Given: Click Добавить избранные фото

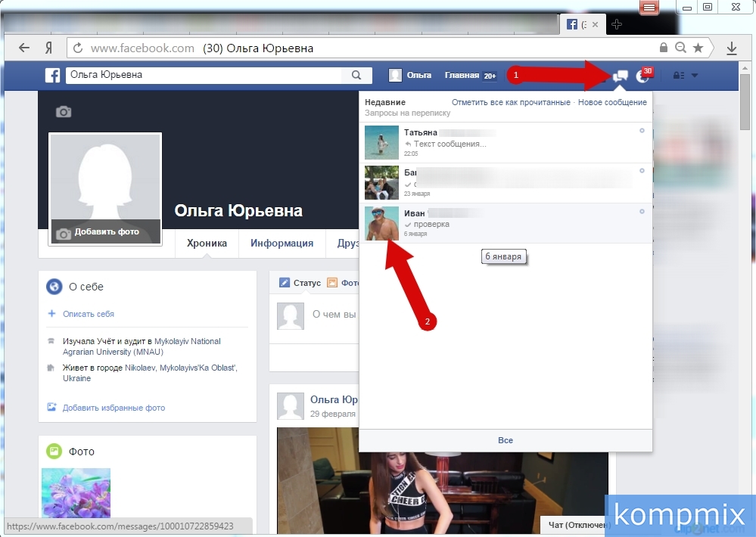Looking at the screenshot, I should pos(114,408).
